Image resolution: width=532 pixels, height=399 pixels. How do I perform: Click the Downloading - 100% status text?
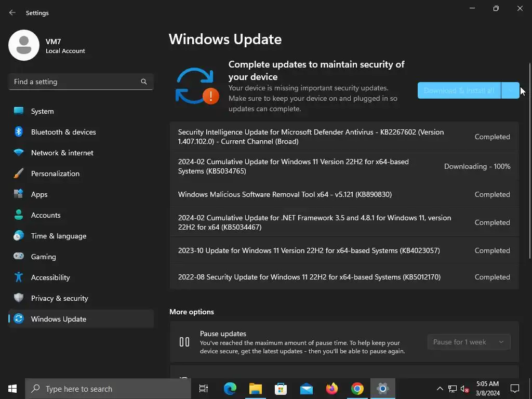click(x=477, y=166)
